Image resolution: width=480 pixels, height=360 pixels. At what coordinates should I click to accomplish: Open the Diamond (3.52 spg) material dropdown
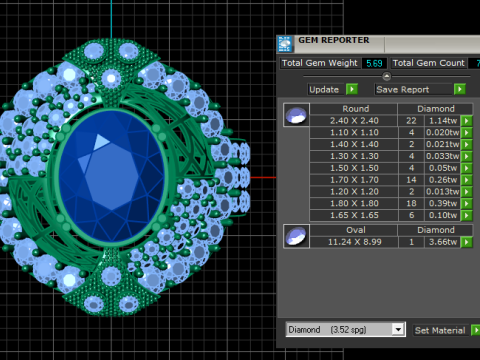(x=398, y=330)
